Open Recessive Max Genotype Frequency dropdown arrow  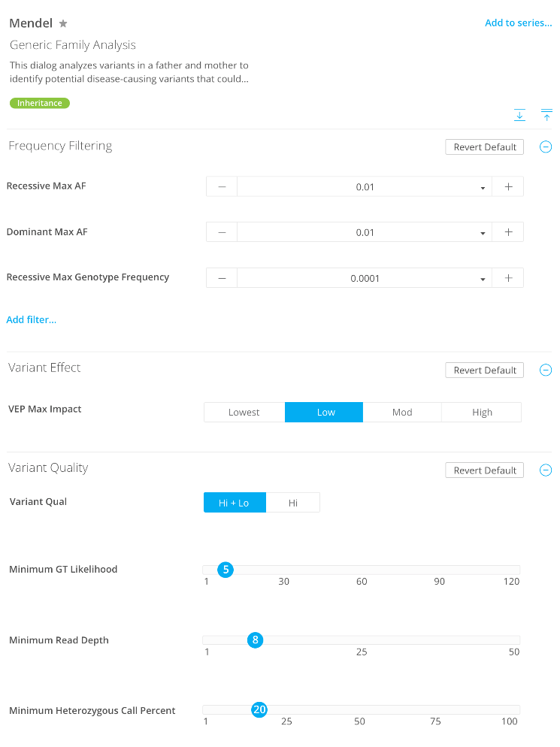(483, 279)
